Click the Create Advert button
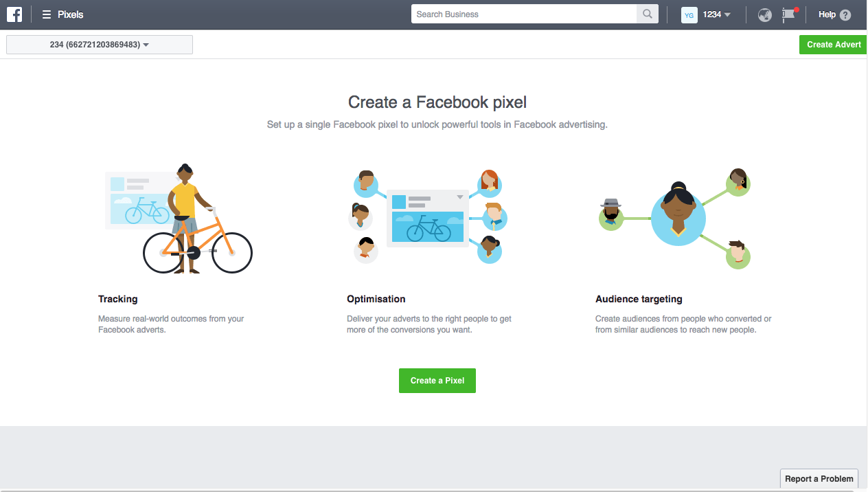The image size is (868, 492). click(x=834, y=45)
